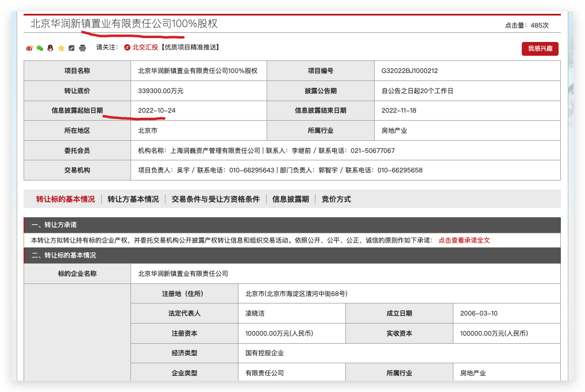Select 上海润巍资产管理有限责任公司 organization name

pos(215,151)
